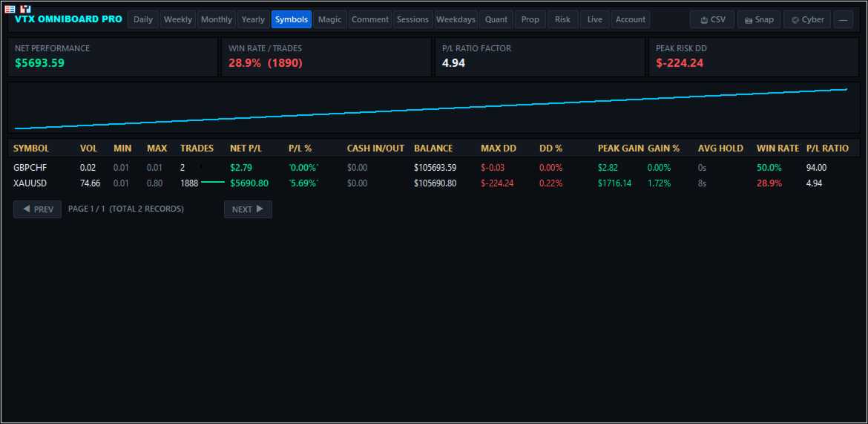The image size is (868, 424).
Task: Take a screenshot with the Snap button
Action: pyautogui.click(x=759, y=19)
